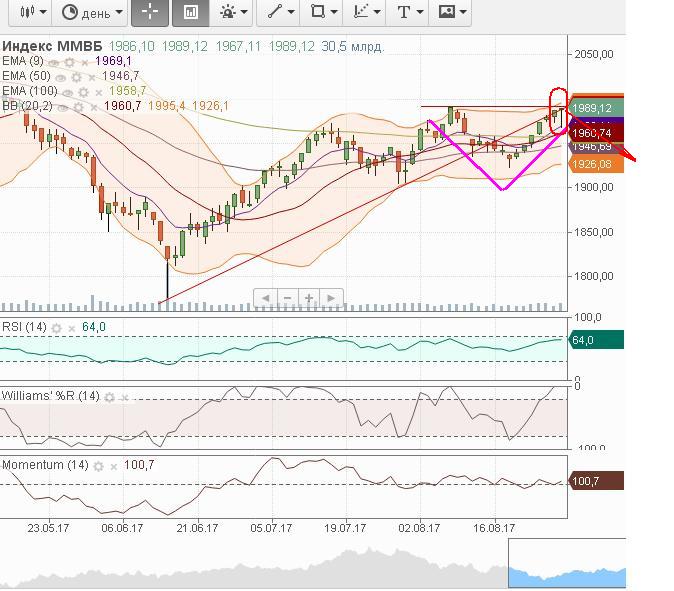Open EMA (50) settings gear
The height and width of the screenshot is (591, 674).
76,78
